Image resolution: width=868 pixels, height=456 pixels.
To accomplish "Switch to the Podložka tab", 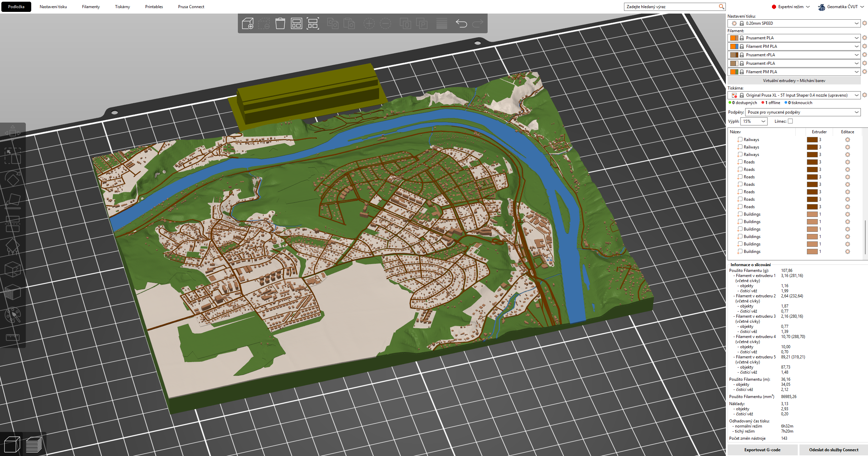I will click(16, 7).
